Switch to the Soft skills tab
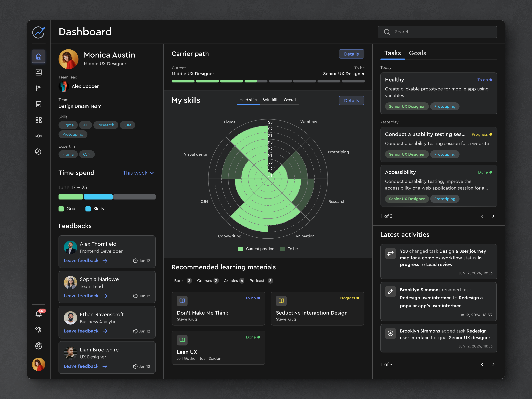Image resolution: width=532 pixels, height=399 pixels. coord(270,100)
